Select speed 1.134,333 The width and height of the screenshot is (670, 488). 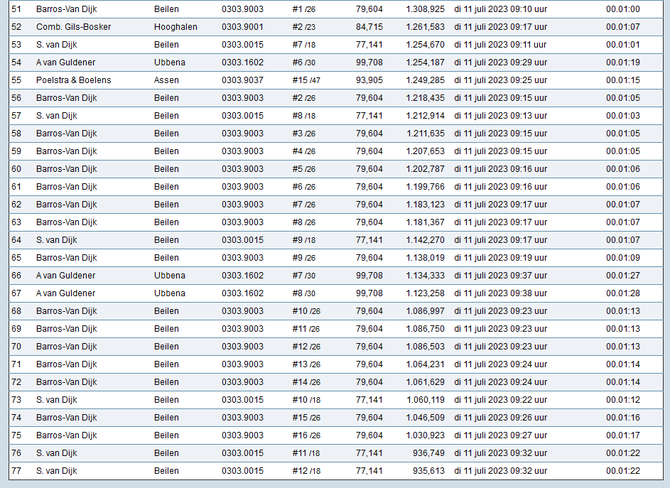click(x=425, y=276)
